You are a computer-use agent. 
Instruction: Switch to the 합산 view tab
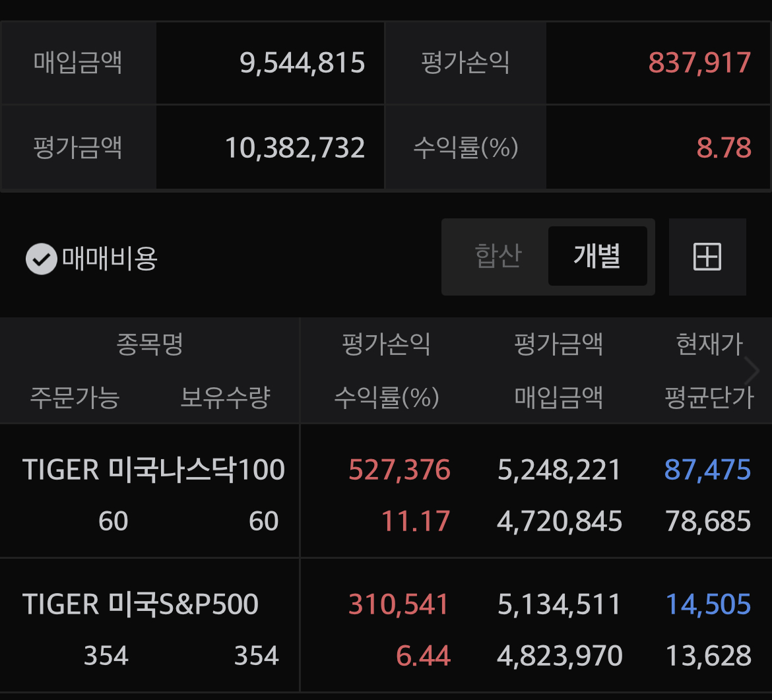pos(498,256)
